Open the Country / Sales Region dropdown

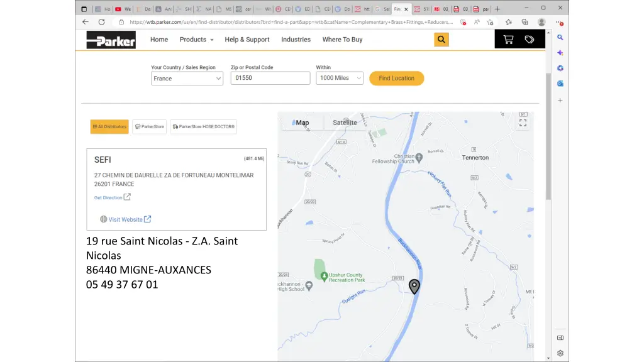coord(187,79)
